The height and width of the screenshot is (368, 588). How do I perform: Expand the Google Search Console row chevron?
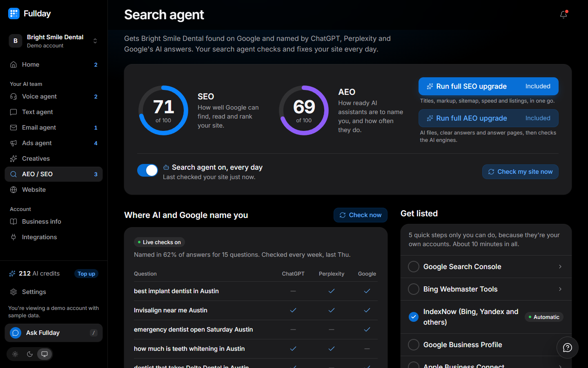pos(560,267)
